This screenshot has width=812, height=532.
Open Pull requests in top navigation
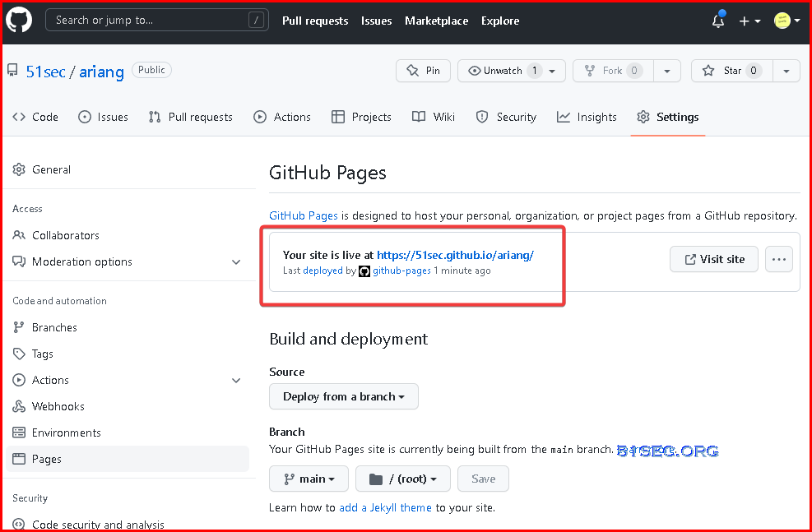[x=315, y=21]
